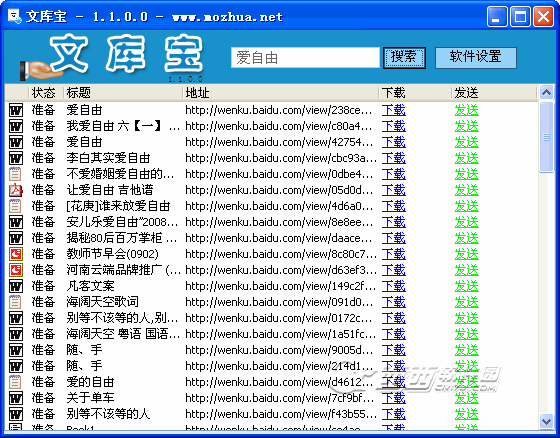This screenshot has width=560, height=438.
Task: Send 不爱婚姻爱自由的 via 发送 link
Action: (x=466, y=174)
